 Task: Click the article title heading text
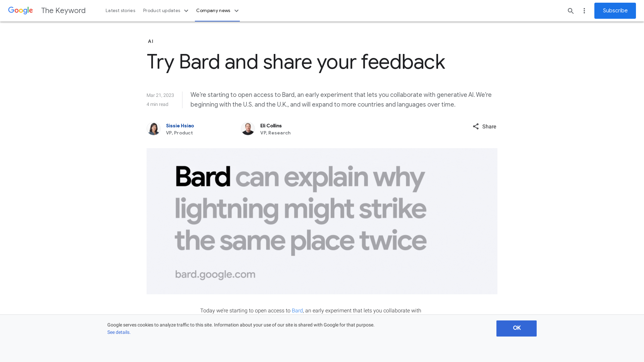(x=296, y=61)
